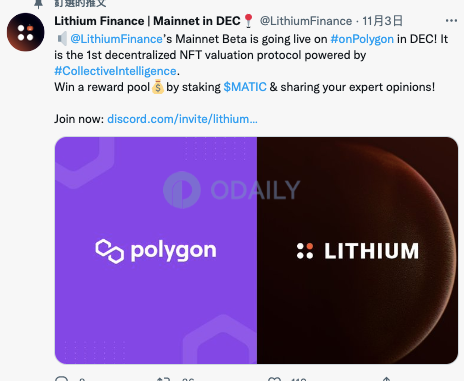Click the pinned tweet pin icon
464x381 pixels.
click(x=39, y=4)
